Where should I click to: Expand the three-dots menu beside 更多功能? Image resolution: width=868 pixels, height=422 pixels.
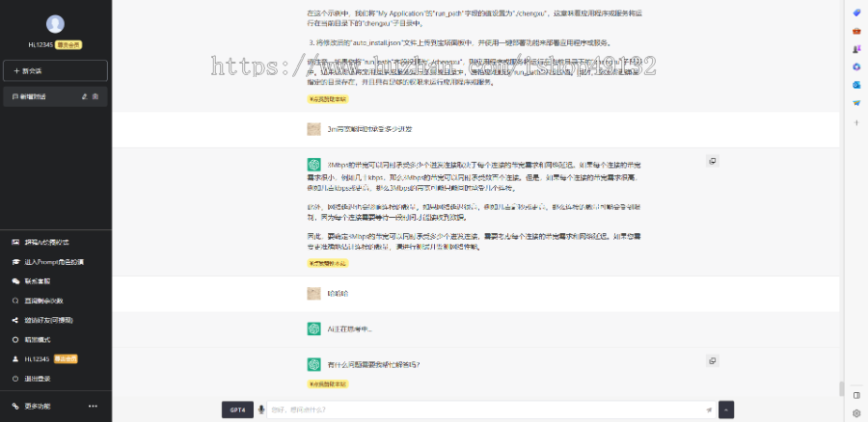93,406
